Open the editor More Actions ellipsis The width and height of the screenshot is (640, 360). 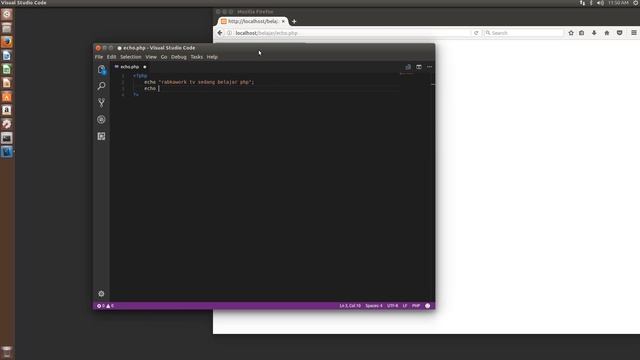[x=429, y=67]
